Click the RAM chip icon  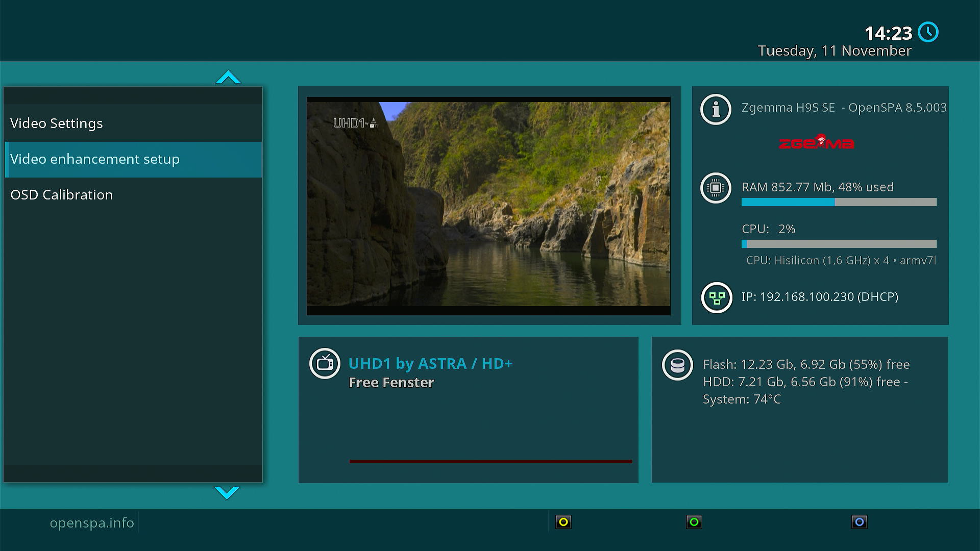point(716,188)
